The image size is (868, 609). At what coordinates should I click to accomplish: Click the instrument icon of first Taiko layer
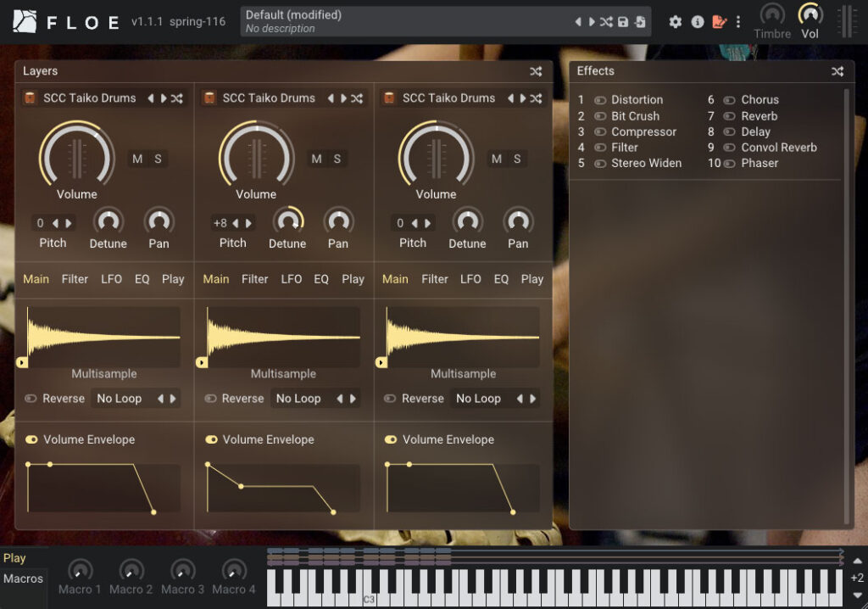[x=30, y=98]
